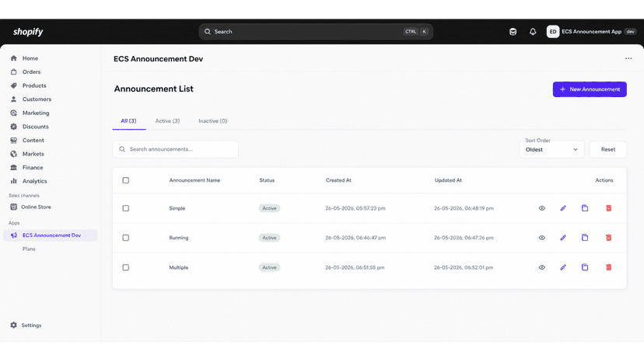Click the top Search bar
644x362 pixels.
316,32
